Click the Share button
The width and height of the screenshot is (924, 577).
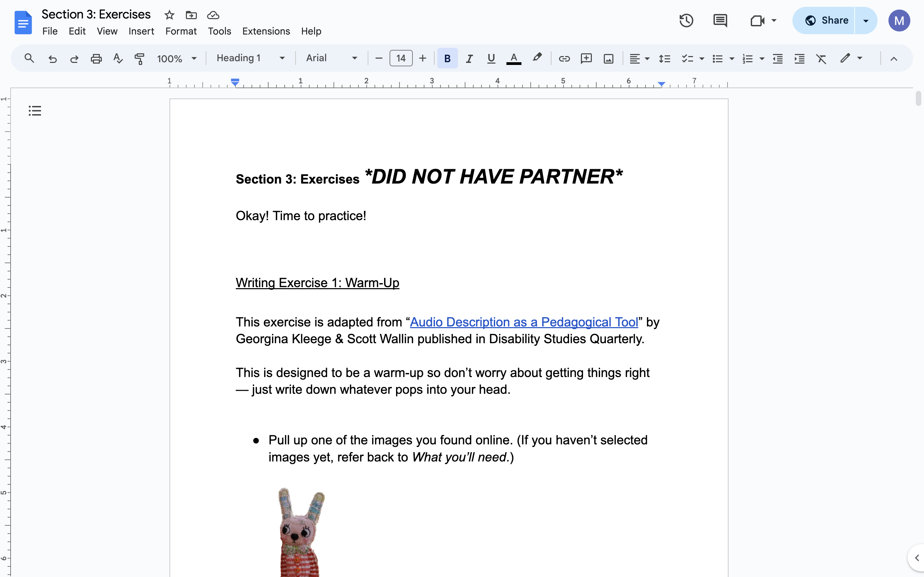click(x=826, y=21)
